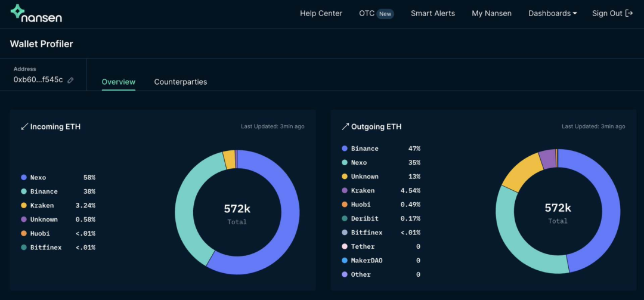Open the OTC menu item
The width and height of the screenshot is (644, 300).
[367, 13]
